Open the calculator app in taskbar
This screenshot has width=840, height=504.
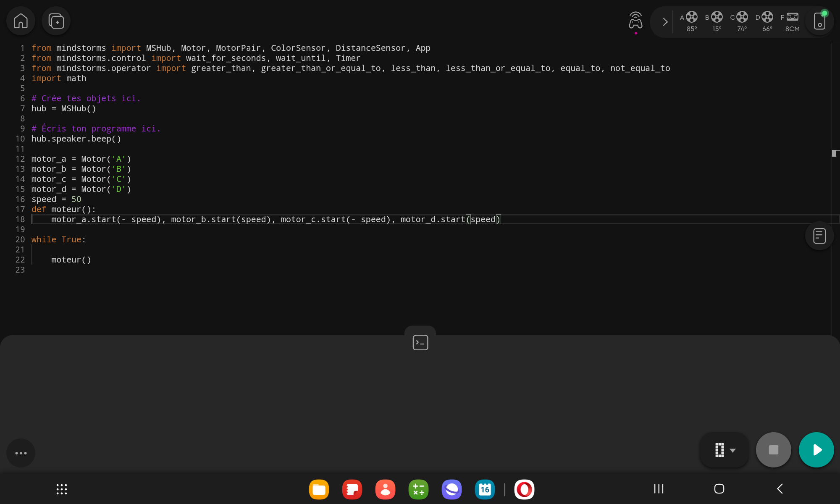point(418,489)
